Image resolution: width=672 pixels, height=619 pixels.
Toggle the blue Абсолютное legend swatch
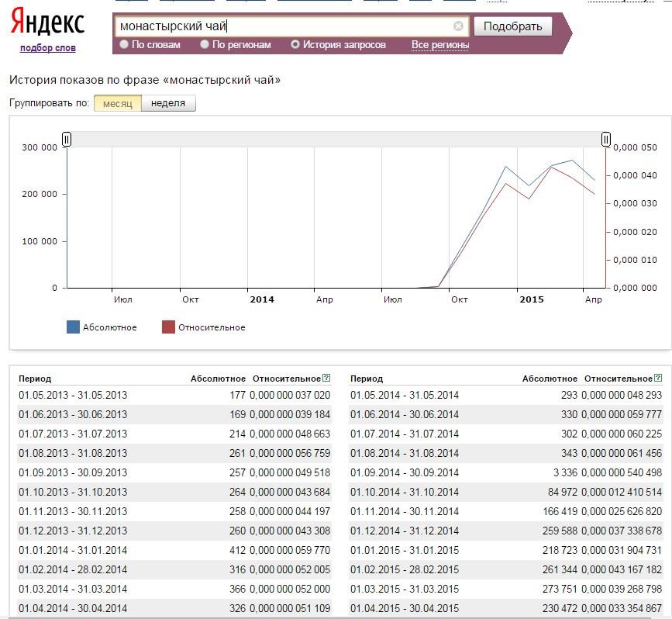(x=74, y=327)
